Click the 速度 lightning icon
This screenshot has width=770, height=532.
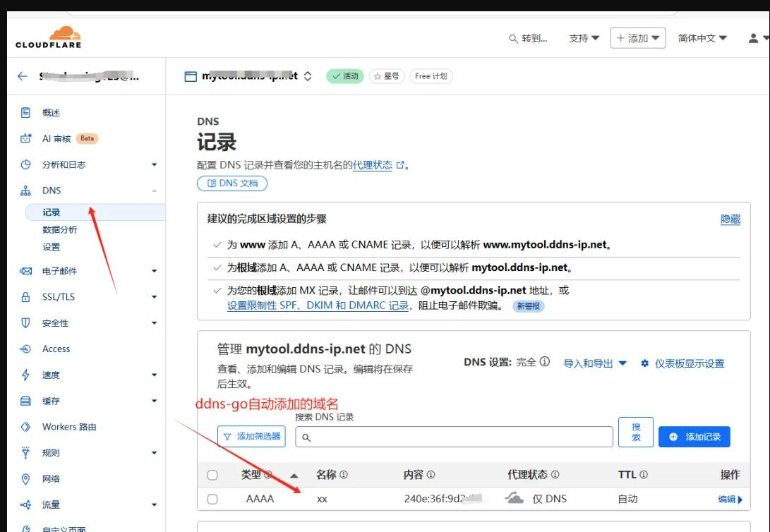point(25,375)
